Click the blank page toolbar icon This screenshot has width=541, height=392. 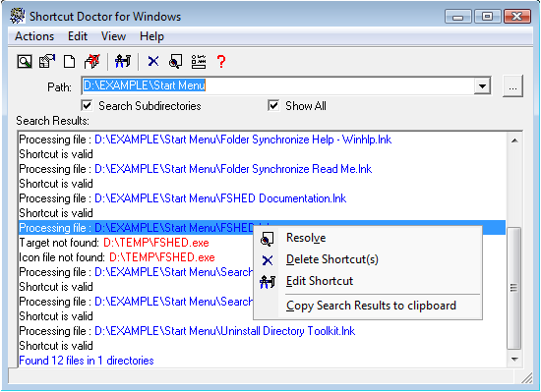(70, 62)
